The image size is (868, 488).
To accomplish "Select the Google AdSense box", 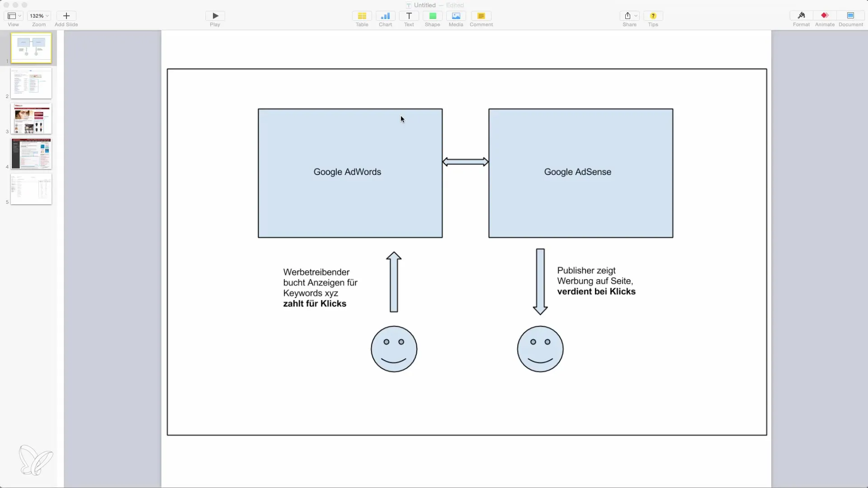I will [580, 173].
